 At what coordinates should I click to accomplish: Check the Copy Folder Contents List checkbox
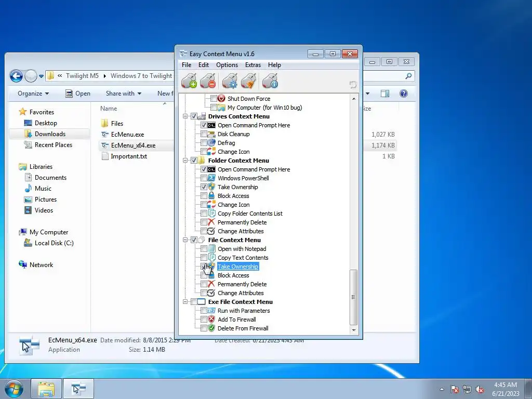pyautogui.click(x=204, y=214)
